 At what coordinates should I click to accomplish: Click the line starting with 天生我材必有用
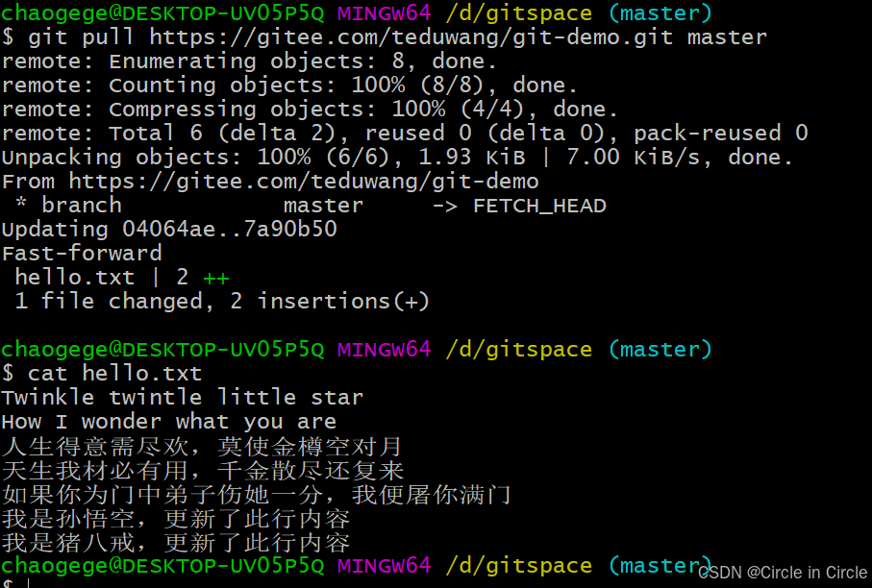click(203, 471)
